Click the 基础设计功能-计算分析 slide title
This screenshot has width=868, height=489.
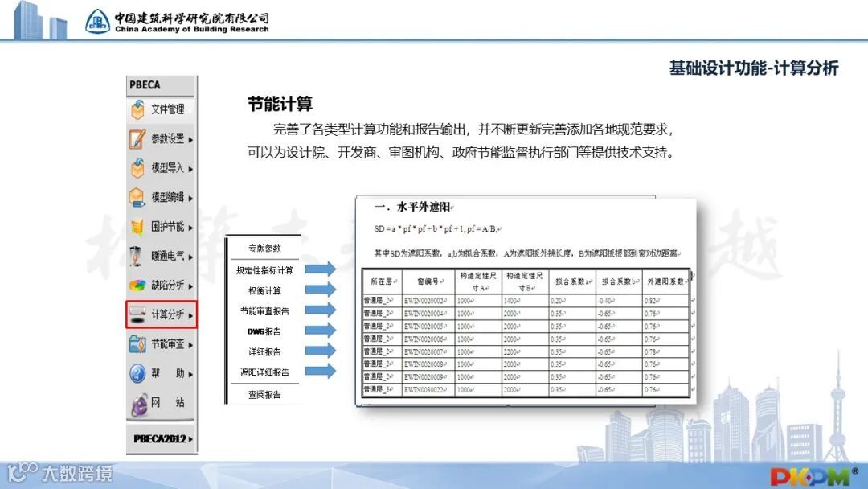[754, 68]
